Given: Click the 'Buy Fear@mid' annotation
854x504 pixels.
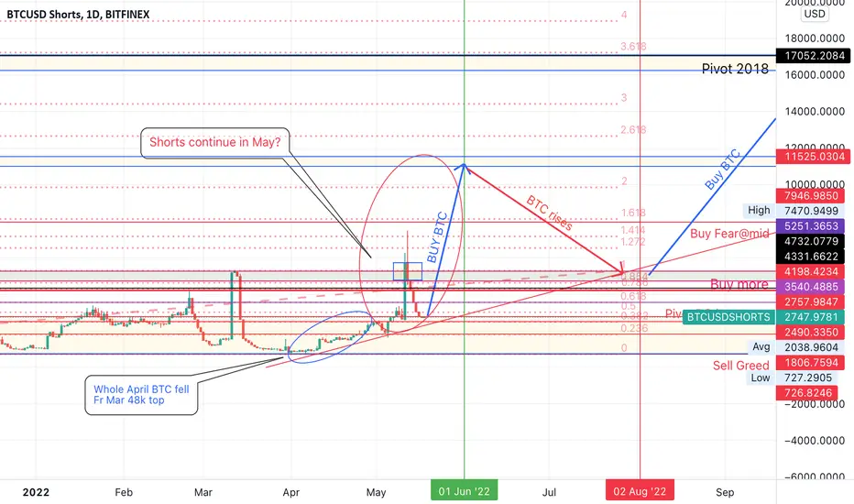Looking at the screenshot, I should [x=729, y=234].
